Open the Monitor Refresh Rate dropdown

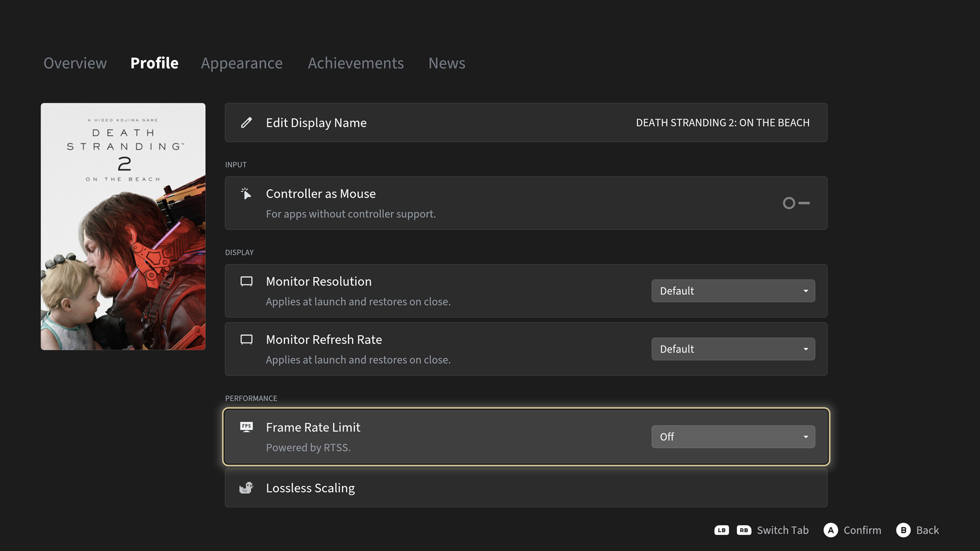(733, 349)
